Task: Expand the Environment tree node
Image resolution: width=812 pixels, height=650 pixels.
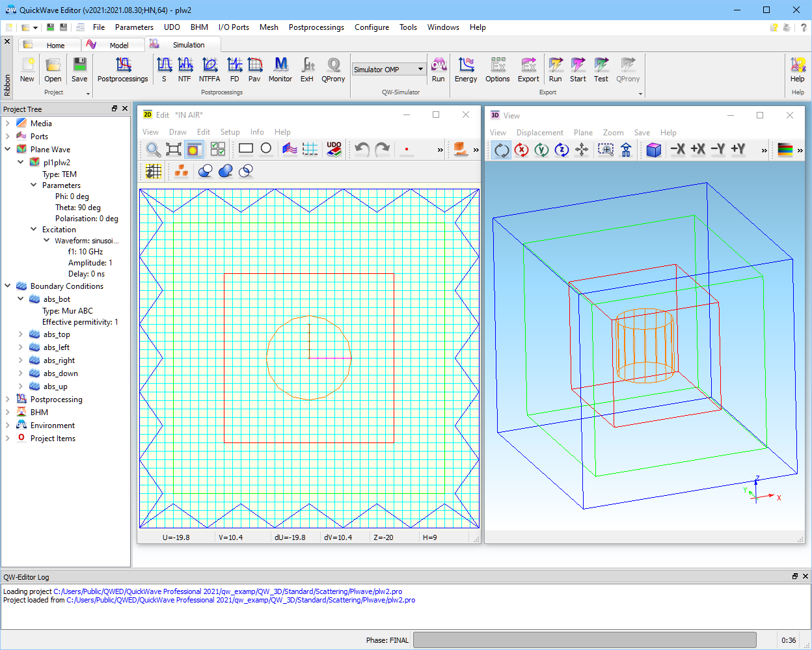Action: coord(8,425)
